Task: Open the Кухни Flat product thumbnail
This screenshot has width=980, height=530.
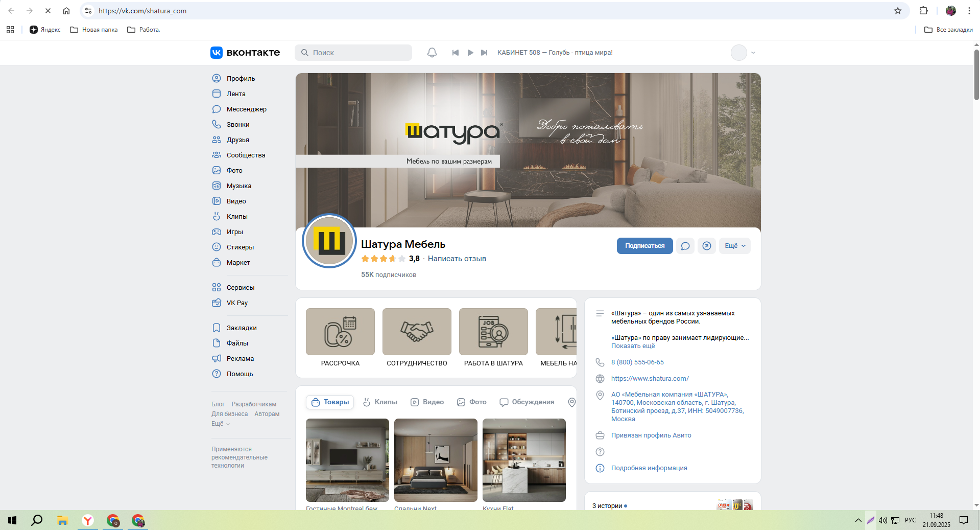Action: [524, 460]
